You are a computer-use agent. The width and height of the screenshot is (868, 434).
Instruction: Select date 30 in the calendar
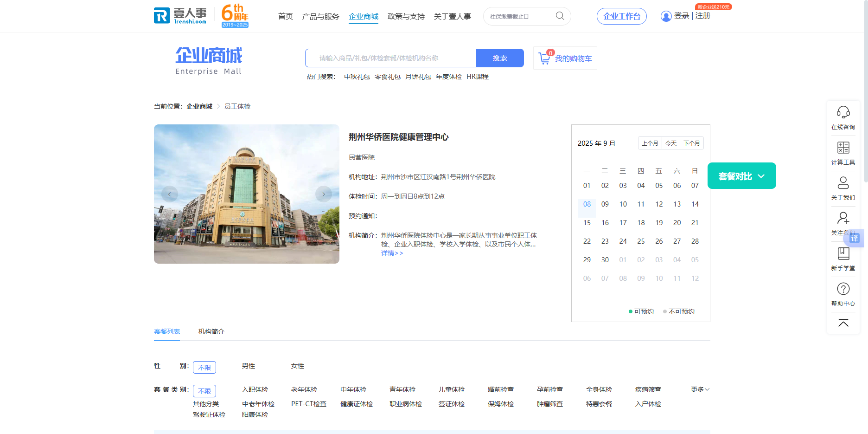click(605, 260)
